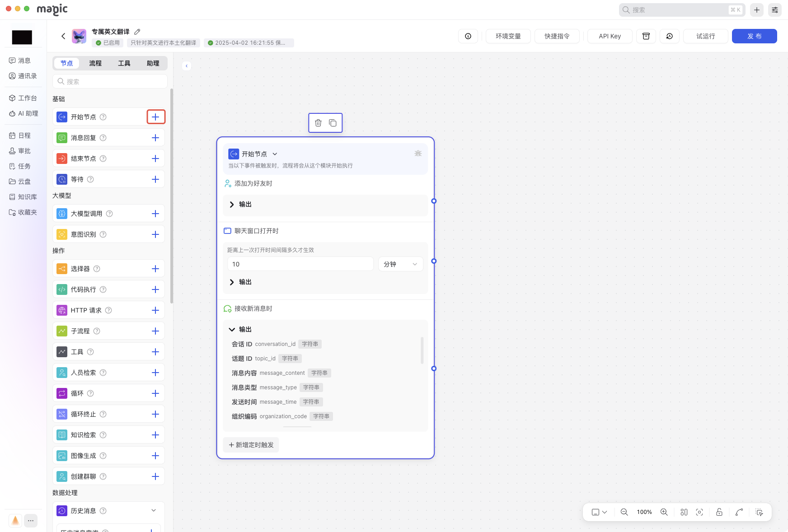The height and width of the screenshot is (532, 788).
Task: Click the edit pencil next to 专属英文翻译
Action: [137, 32]
